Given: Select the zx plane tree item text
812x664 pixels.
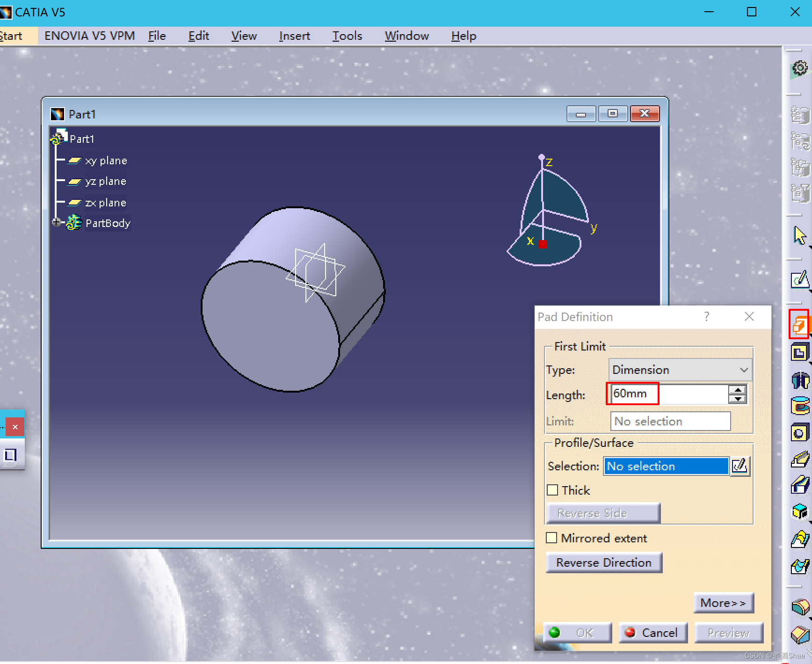Looking at the screenshot, I should coord(106,203).
